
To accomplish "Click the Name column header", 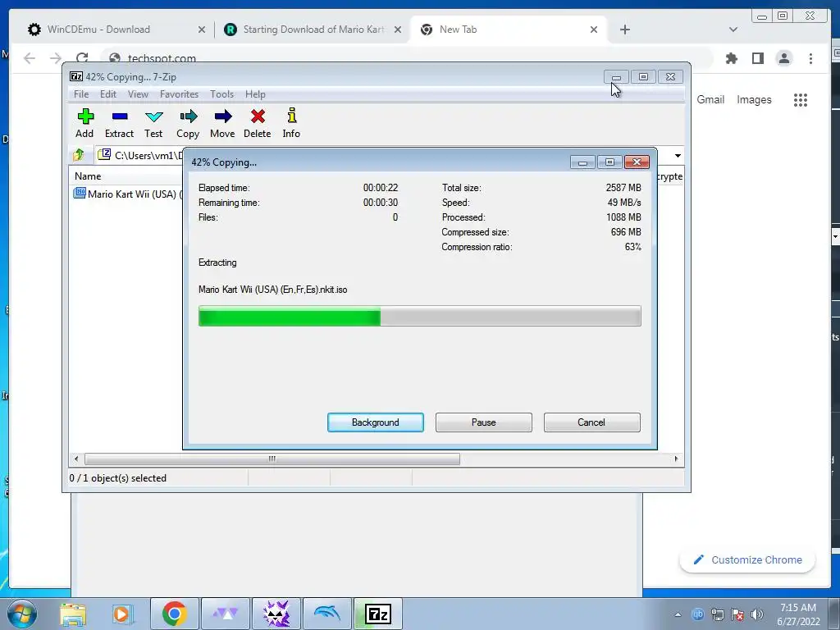I will tap(88, 176).
